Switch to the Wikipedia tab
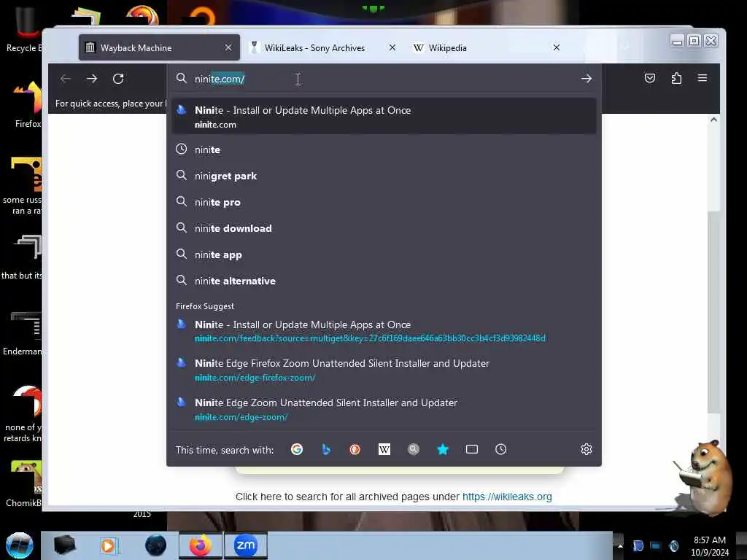Image resolution: width=747 pixels, height=560 pixels. [x=487, y=47]
